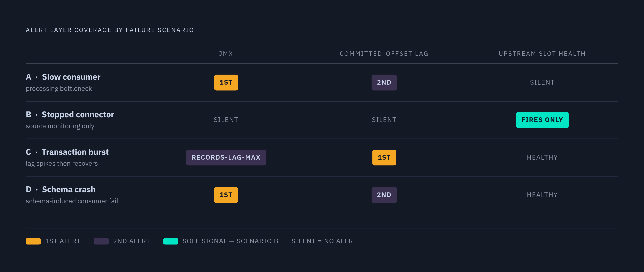
Task: Click the 1ST badge in Schema crash row
Action: click(x=226, y=195)
